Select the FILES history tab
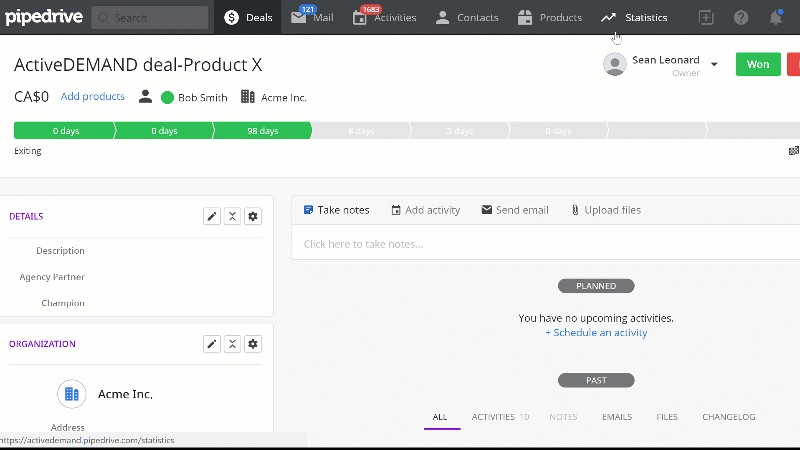 point(667,417)
